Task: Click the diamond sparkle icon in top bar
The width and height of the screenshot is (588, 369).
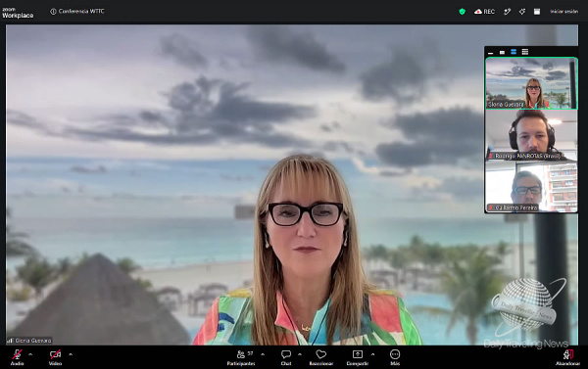Action: 522,12
